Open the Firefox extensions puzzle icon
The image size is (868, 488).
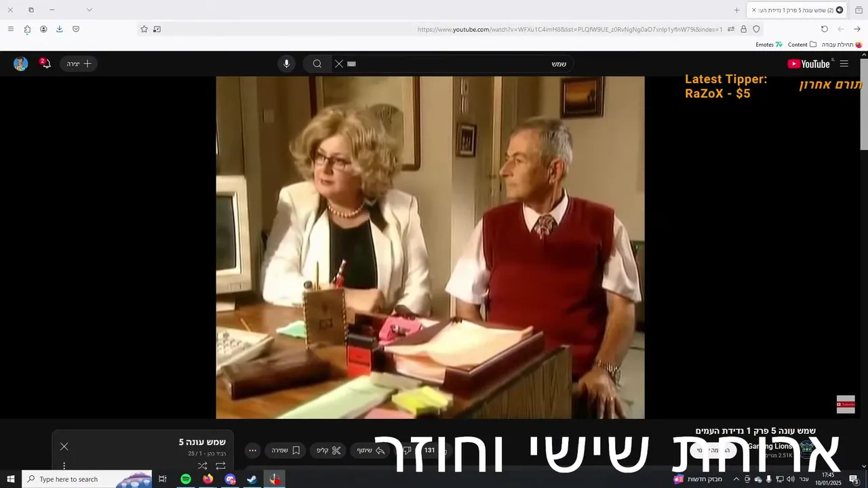27,29
